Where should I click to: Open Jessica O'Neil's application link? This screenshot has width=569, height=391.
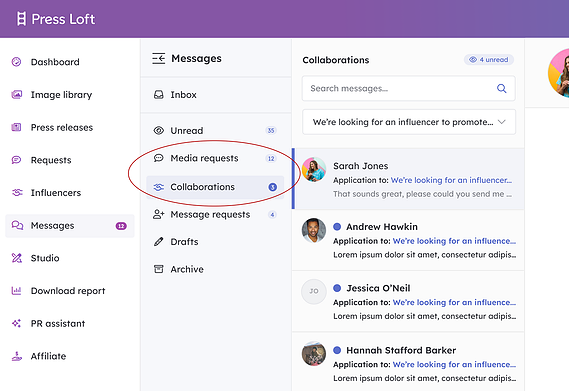tap(454, 302)
